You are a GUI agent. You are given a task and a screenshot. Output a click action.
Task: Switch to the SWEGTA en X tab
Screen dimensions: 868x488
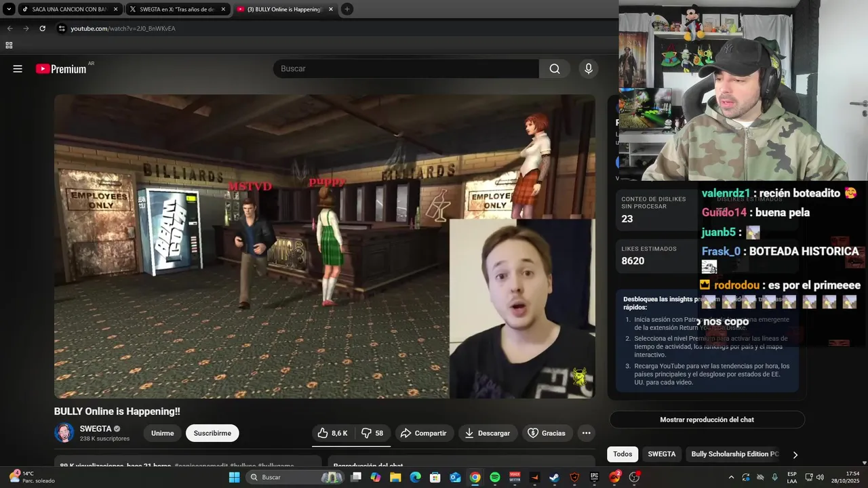tap(178, 9)
